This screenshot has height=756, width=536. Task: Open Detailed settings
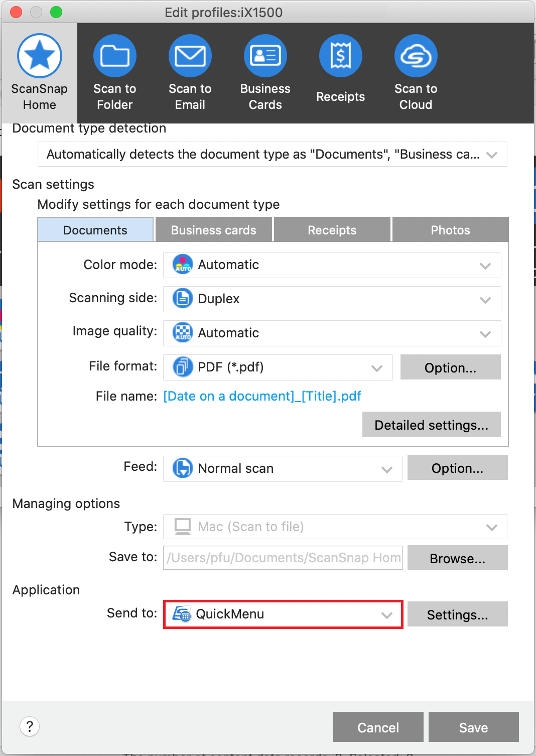point(432,425)
